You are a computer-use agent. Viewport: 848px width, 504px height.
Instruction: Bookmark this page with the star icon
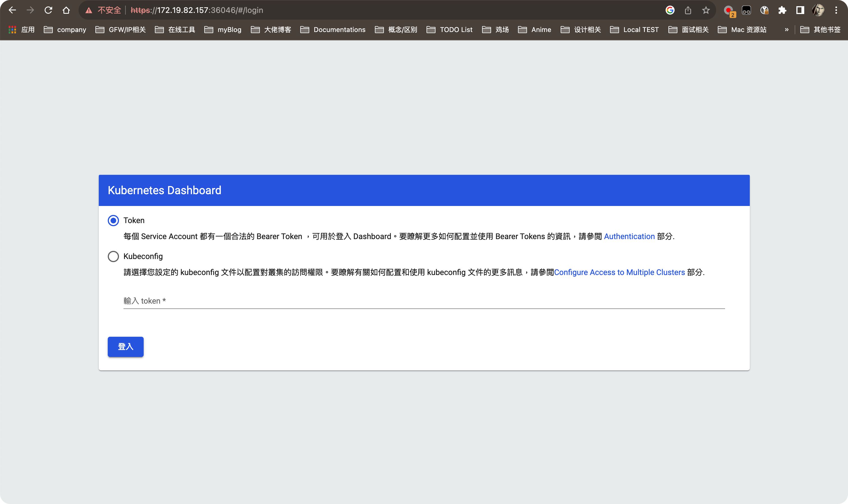(706, 10)
